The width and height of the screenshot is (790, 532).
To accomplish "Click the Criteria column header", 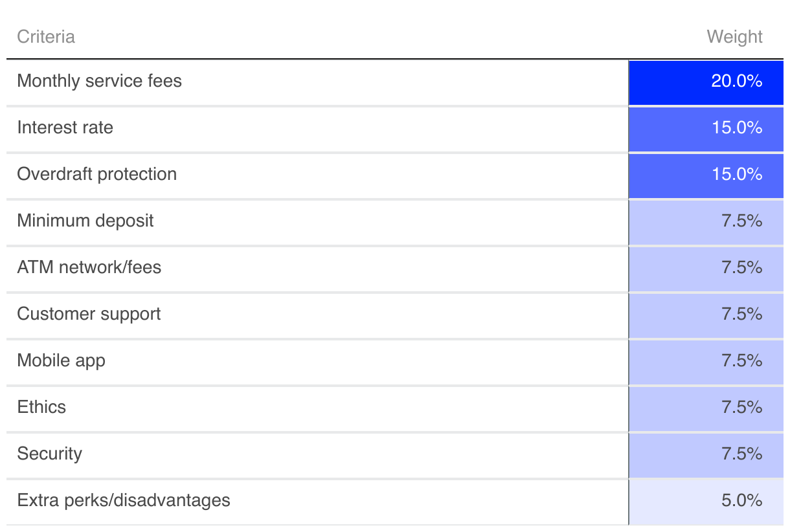I will (x=46, y=37).
